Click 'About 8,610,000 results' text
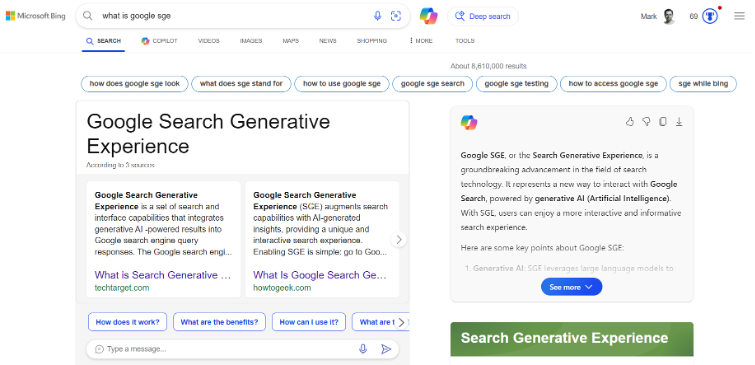Viewport: 755px width, 365px height. coord(488,66)
